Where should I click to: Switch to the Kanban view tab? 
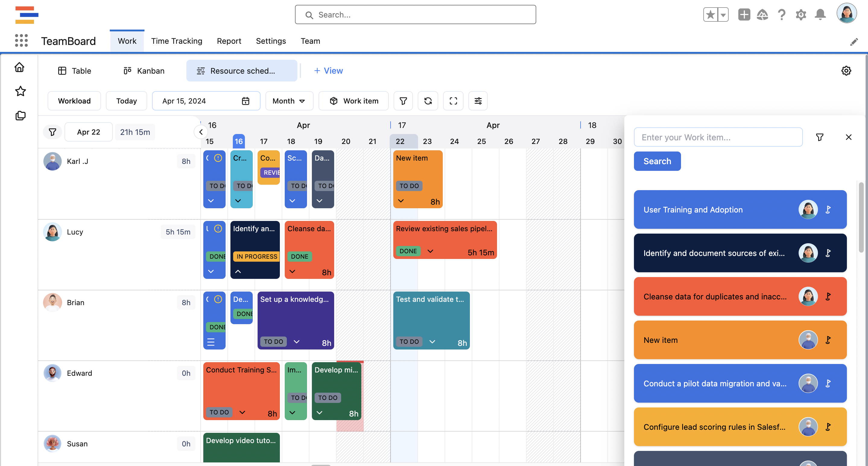144,71
